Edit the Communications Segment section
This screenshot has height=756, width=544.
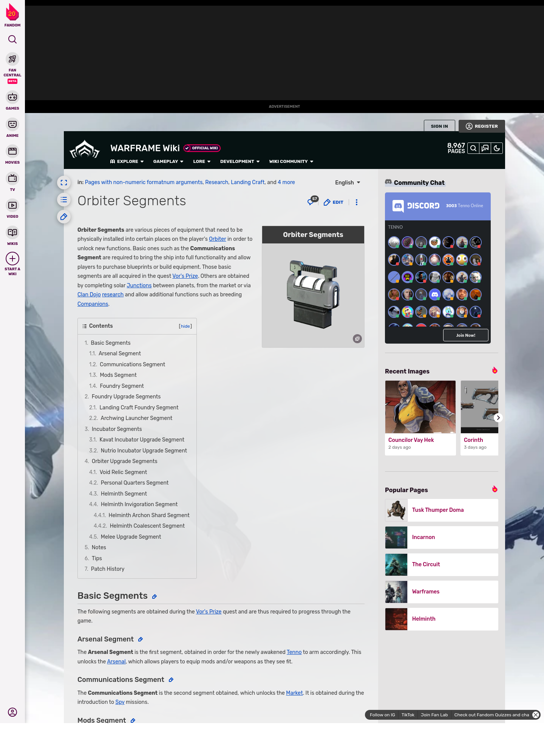pos(171,680)
